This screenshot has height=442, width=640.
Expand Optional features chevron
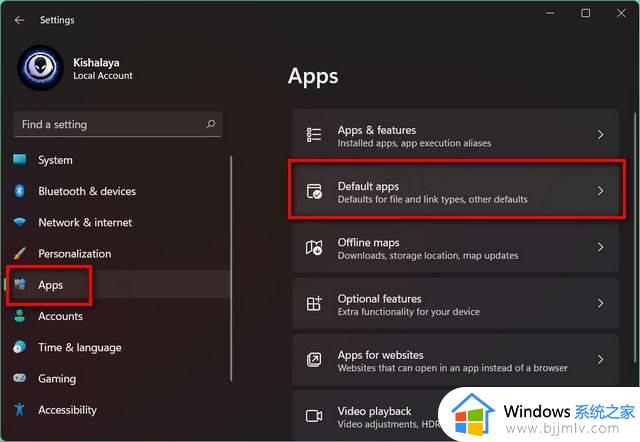click(600, 303)
